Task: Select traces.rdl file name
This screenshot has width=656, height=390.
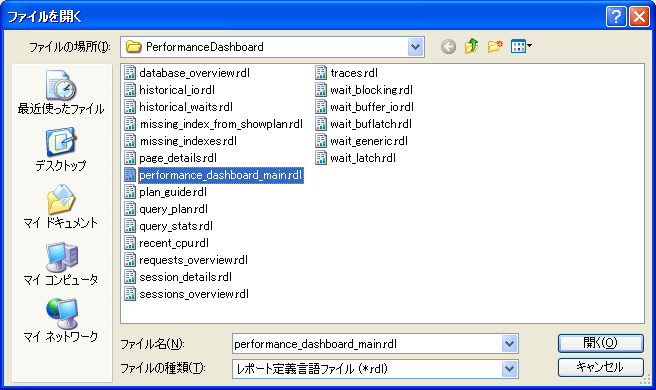Action: (354, 73)
